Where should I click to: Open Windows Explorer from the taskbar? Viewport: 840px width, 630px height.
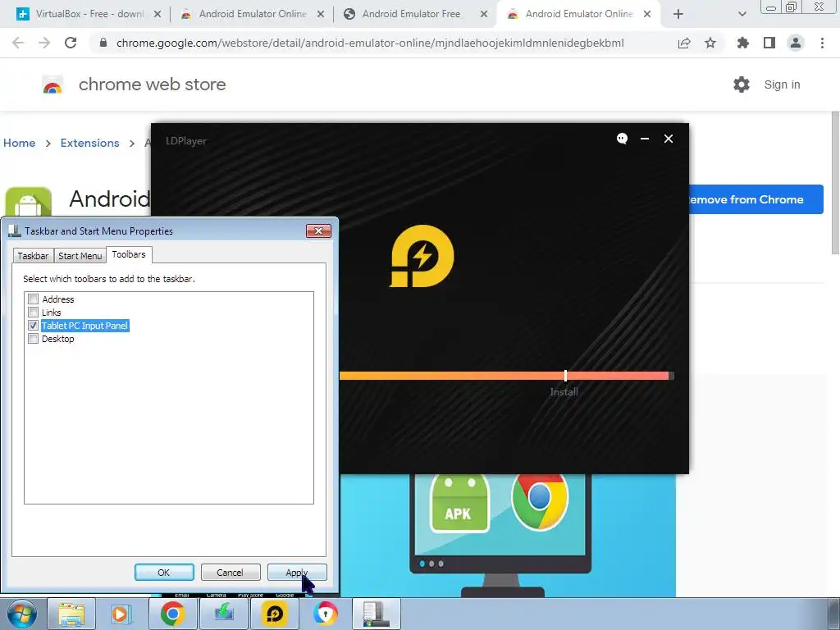coord(71,614)
